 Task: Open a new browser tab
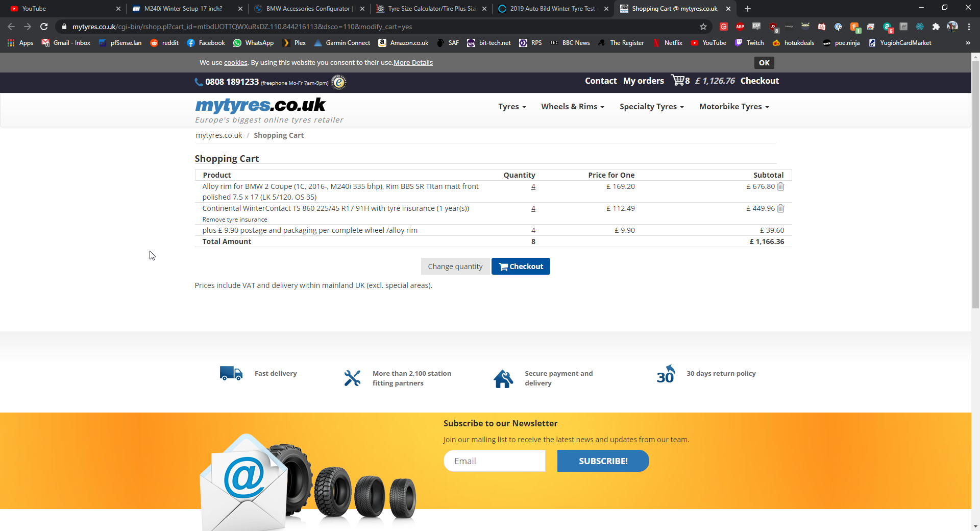(x=748, y=9)
